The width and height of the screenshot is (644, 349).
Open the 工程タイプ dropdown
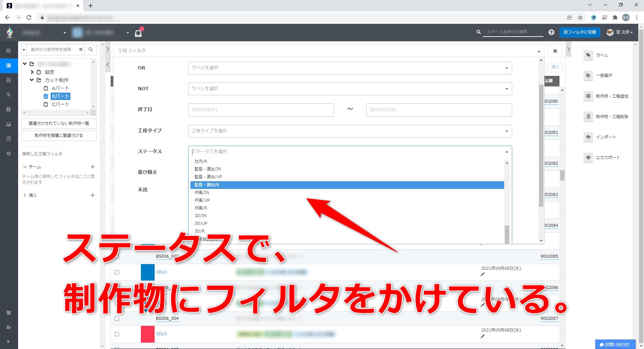click(350, 131)
